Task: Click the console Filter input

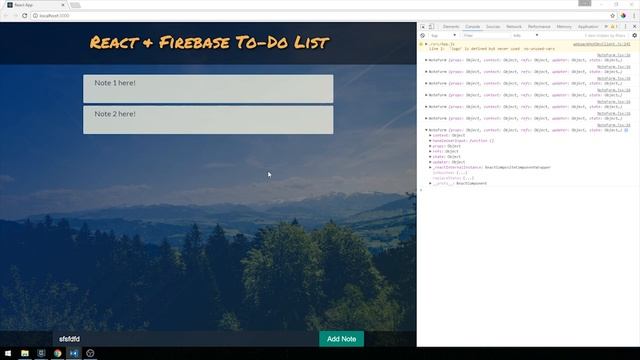Action: click(486, 36)
